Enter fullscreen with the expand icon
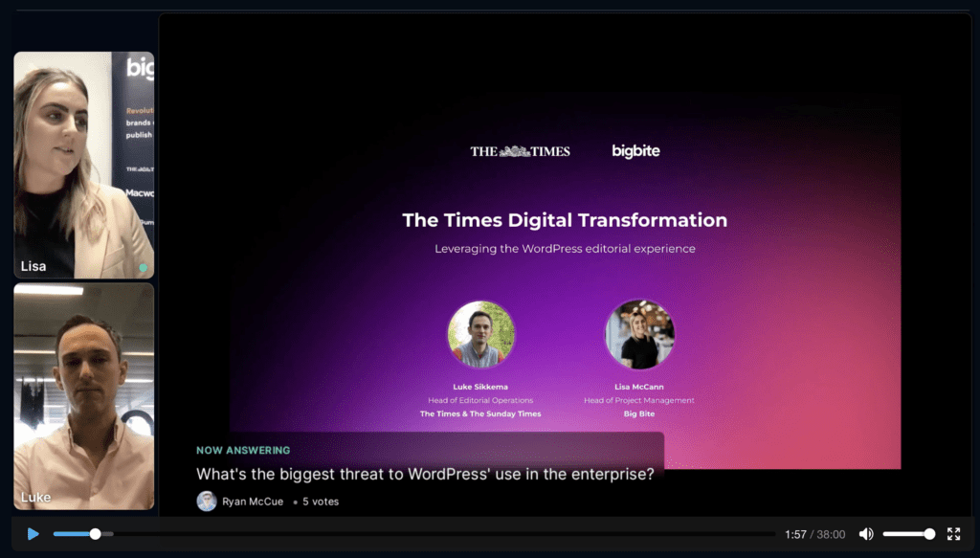The height and width of the screenshot is (558, 980). [953, 533]
